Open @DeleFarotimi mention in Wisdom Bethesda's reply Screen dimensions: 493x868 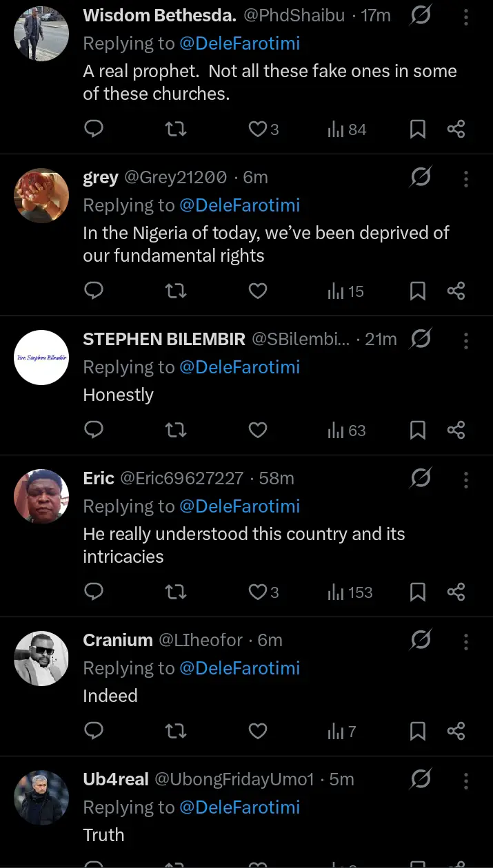pos(239,43)
